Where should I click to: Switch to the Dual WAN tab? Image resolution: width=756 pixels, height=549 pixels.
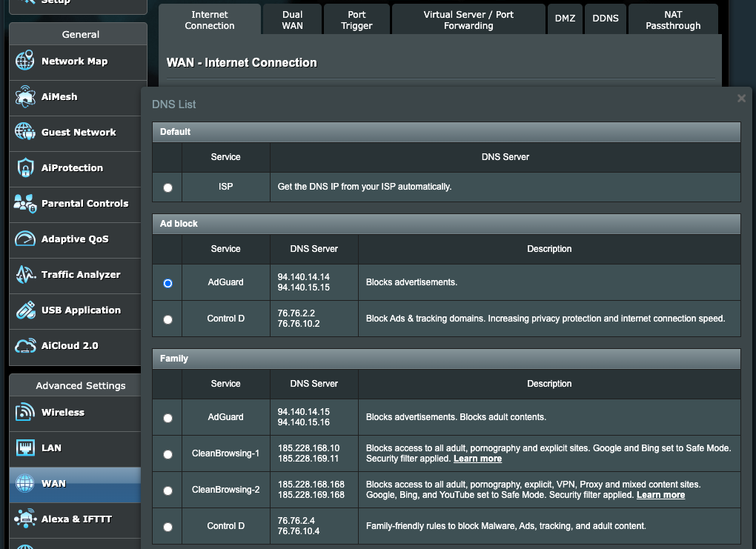coord(291,19)
